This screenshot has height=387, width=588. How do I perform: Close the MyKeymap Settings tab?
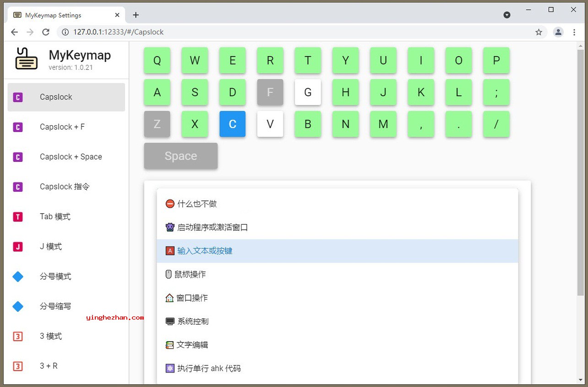coord(117,15)
